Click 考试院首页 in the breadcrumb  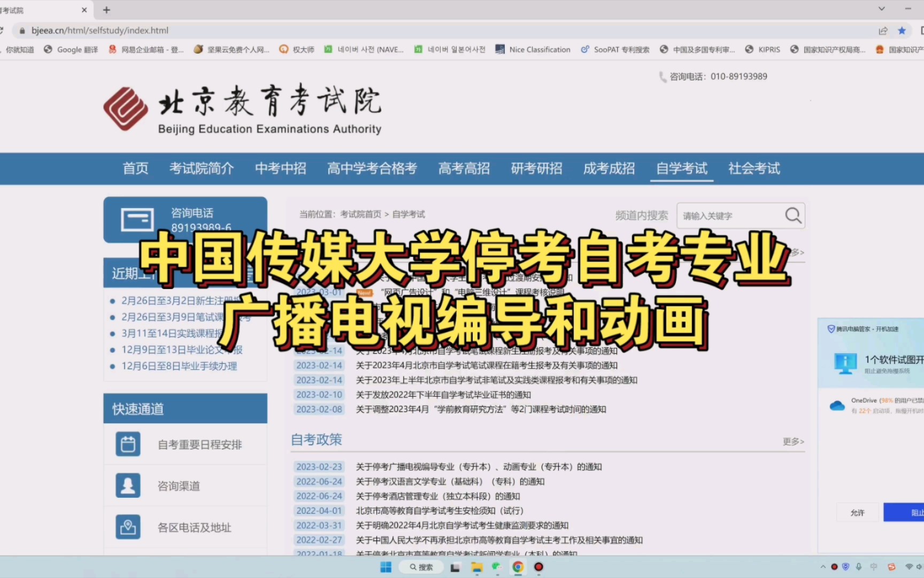coord(361,214)
